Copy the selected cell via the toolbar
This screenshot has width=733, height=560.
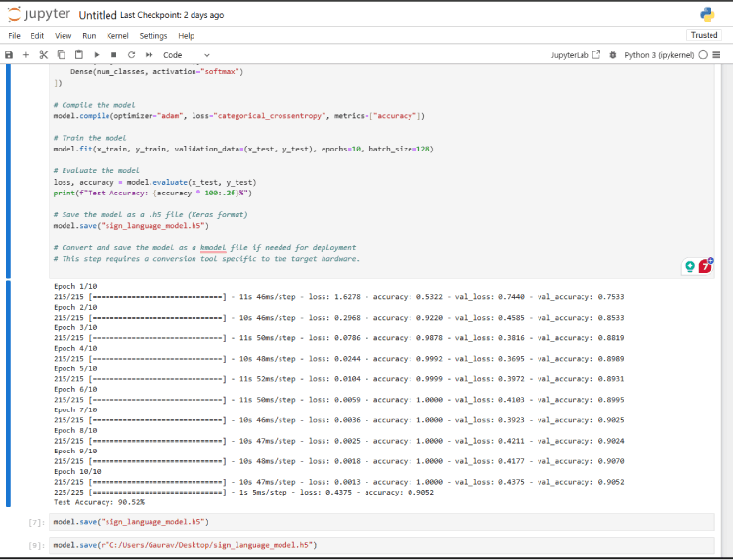point(61,55)
